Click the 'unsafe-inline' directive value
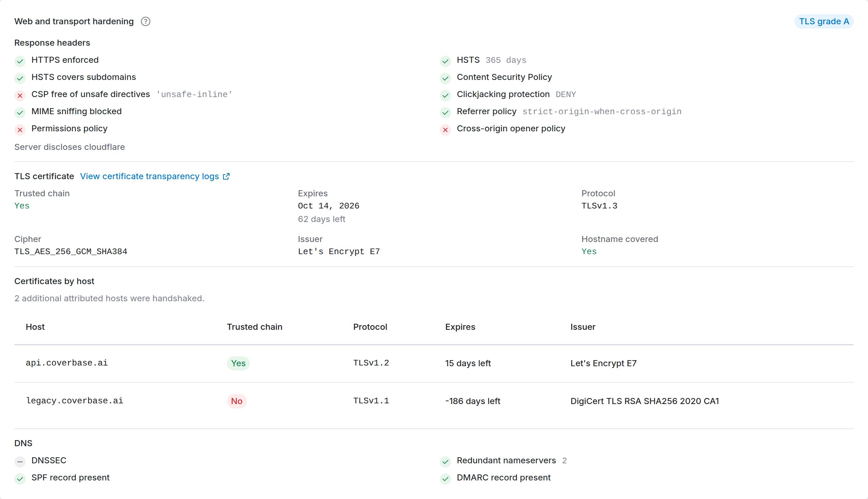The image size is (868, 499). 194,95
